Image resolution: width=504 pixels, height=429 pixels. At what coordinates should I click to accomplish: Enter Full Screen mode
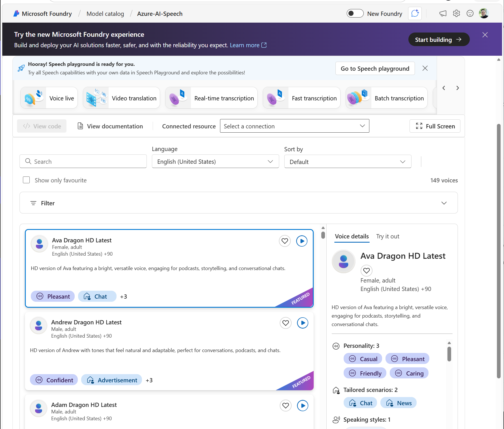(435, 126)
